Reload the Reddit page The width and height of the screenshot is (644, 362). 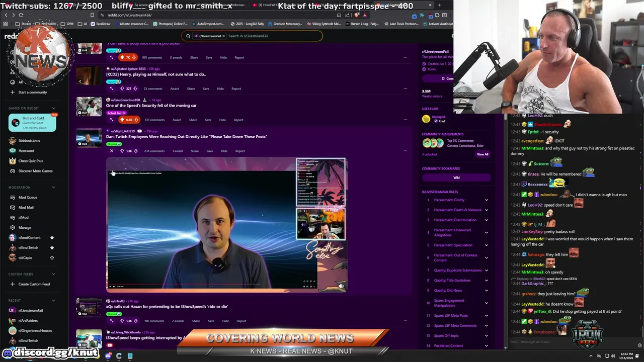click(21, 15)
